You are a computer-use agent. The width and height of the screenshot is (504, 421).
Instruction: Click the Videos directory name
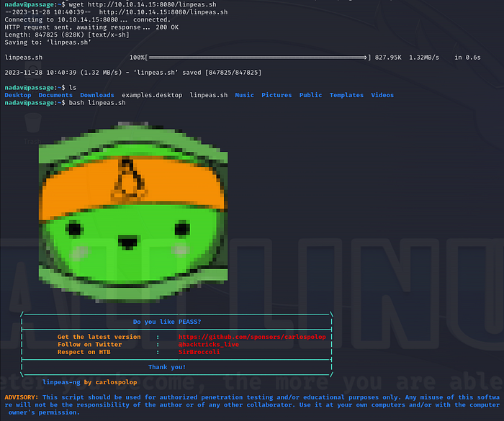click(x=382, y=95)
